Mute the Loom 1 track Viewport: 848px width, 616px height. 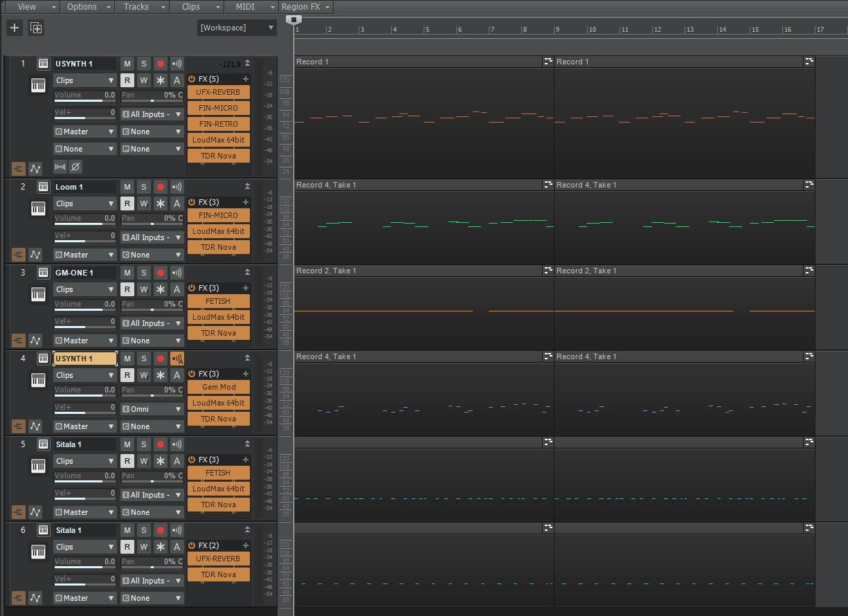click(x=127, y=187)
